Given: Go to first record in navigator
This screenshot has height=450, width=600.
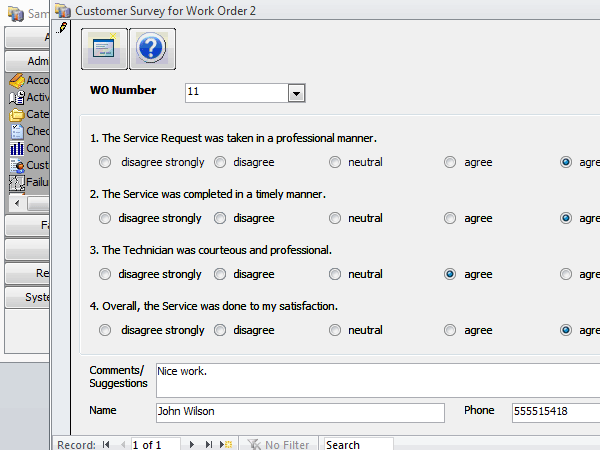Looking at the screenshot, I should (x=106, y=444).
